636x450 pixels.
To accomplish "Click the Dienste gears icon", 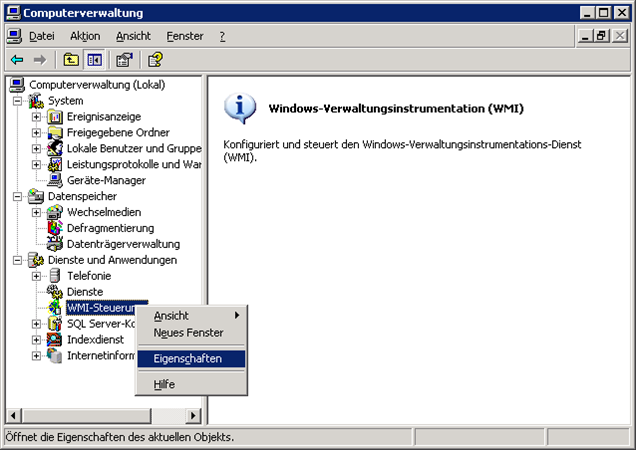I will click(55, 292).
